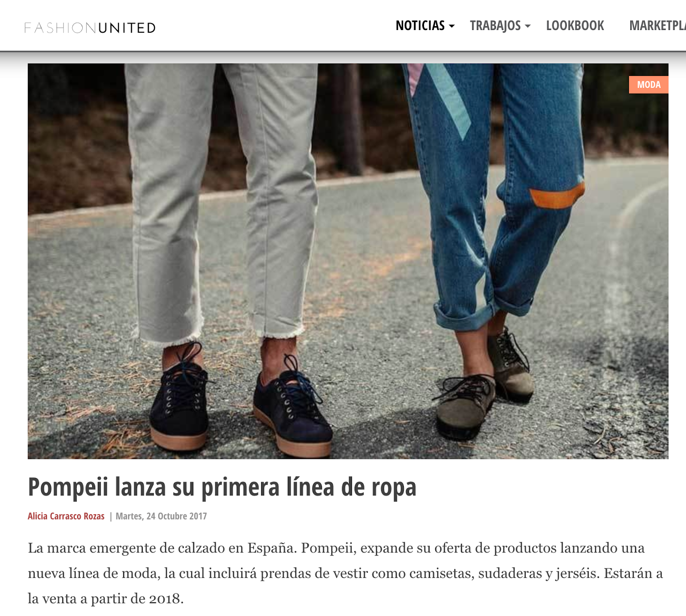
Task: Click the article's main photo
Action: (348, 261)
